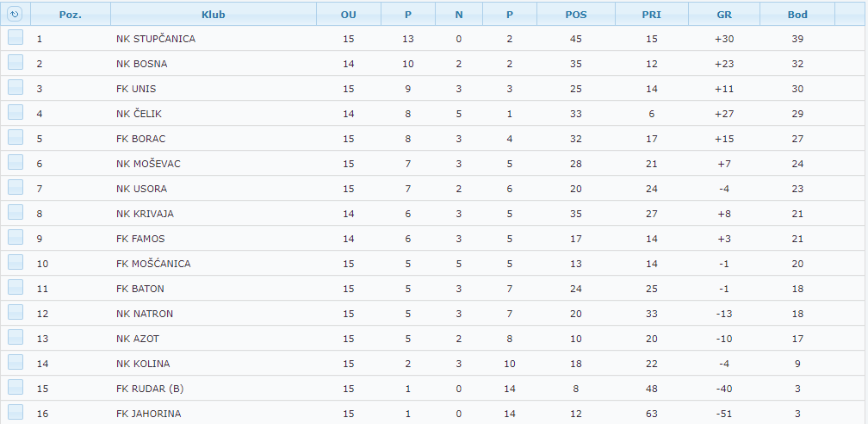Click the N column header
The height and width of the screenshot is (424, 868).
[459, 14]
